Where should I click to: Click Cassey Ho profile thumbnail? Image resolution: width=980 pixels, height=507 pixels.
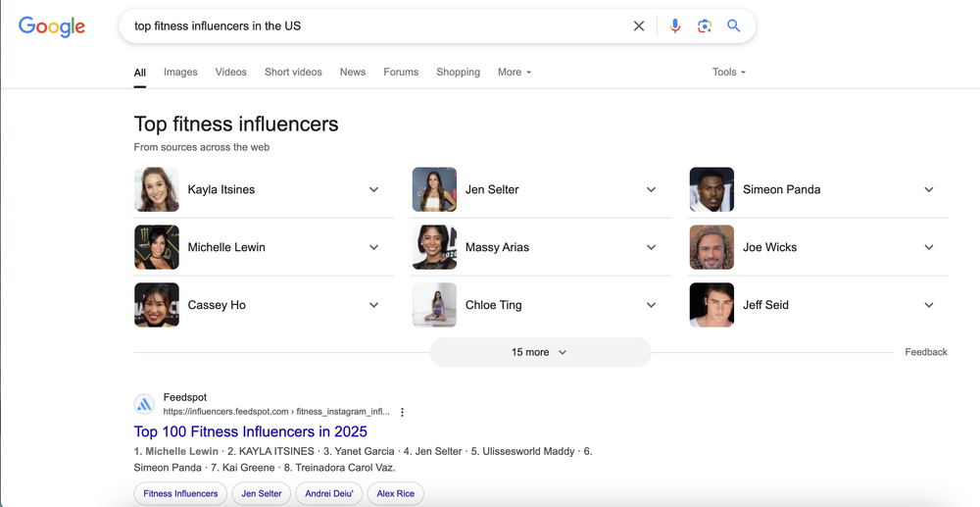point(157,305)
